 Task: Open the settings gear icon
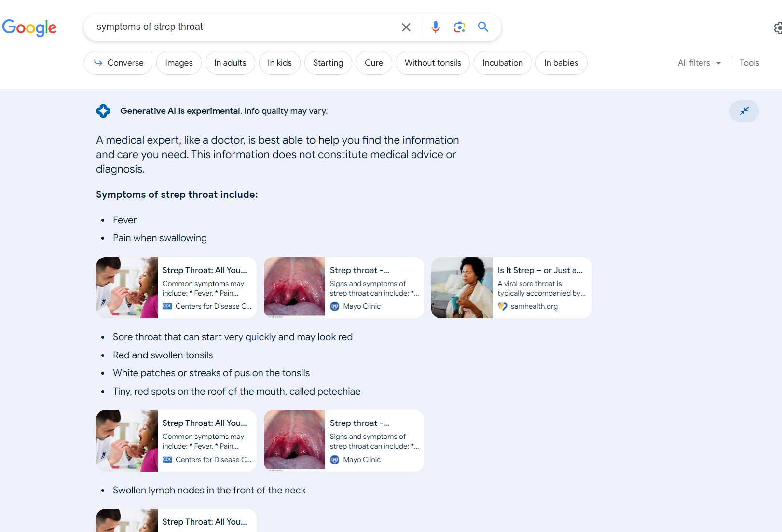pyautogui.click(x=778, y=28)
